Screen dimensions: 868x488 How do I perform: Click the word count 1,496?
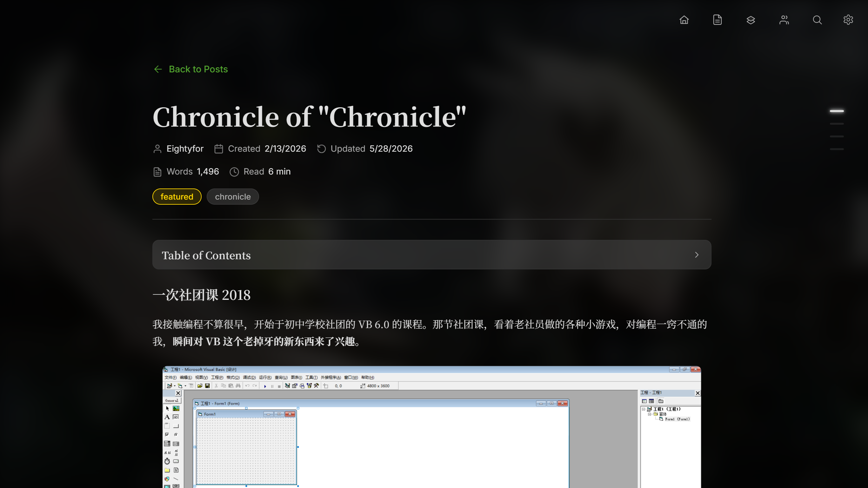[208, 171]
